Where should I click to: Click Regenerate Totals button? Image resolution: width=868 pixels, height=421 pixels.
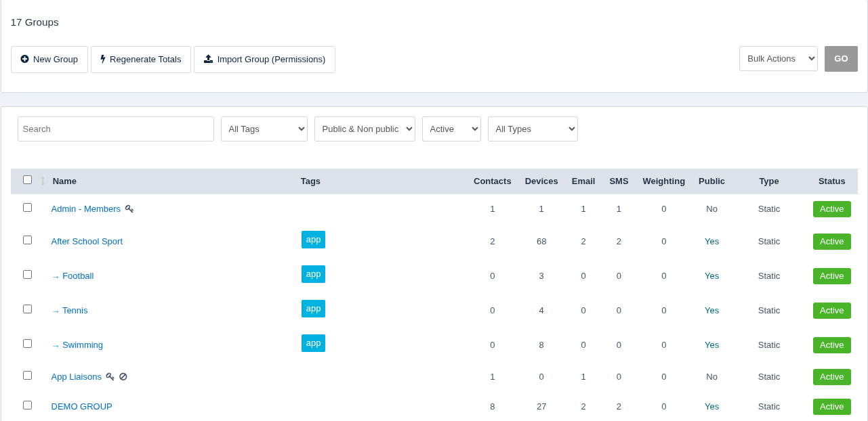pyautogui.click(x=141, y=60)
